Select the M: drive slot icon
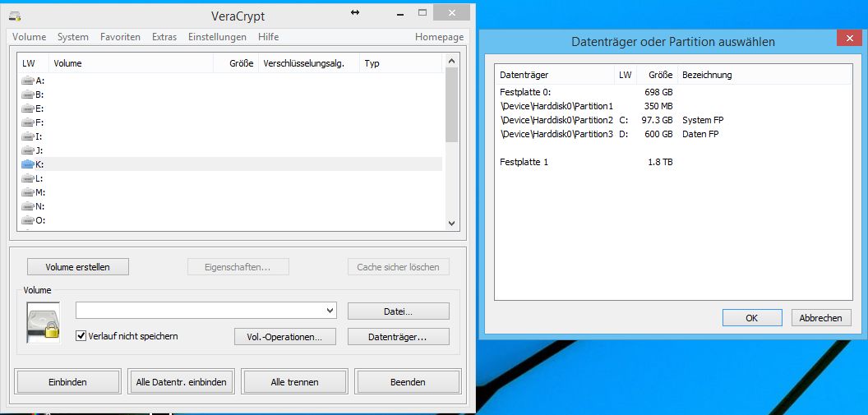 point(28,192)
